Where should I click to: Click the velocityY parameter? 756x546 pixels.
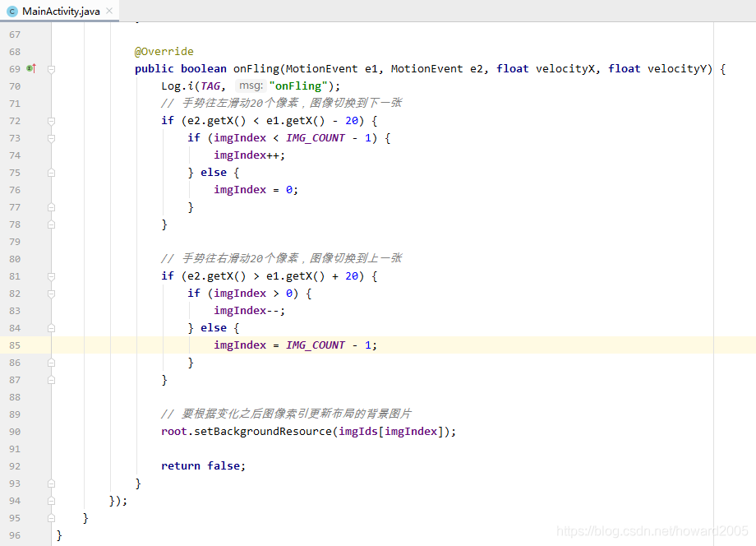[x=677, y=69]
